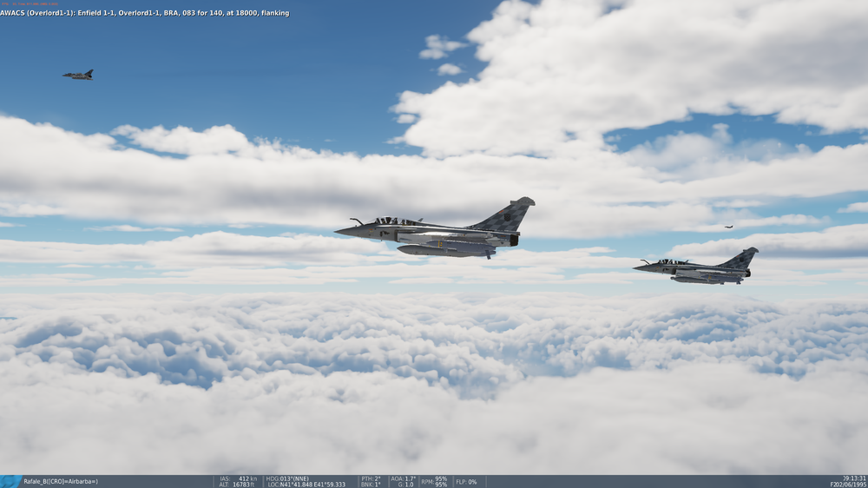Click the BNK 1° bank value
Screen dimensions: 868x488
click(x=371, y=485)
